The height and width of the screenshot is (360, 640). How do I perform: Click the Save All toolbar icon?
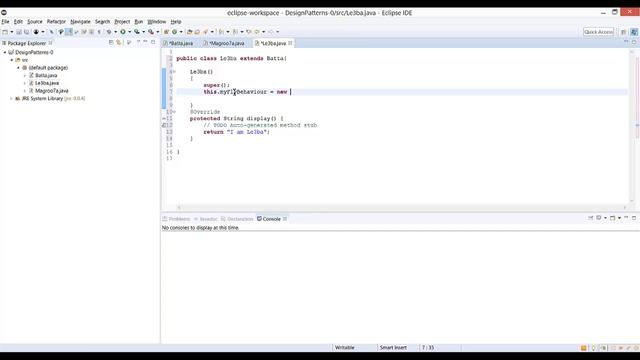(x=27, y=32)
